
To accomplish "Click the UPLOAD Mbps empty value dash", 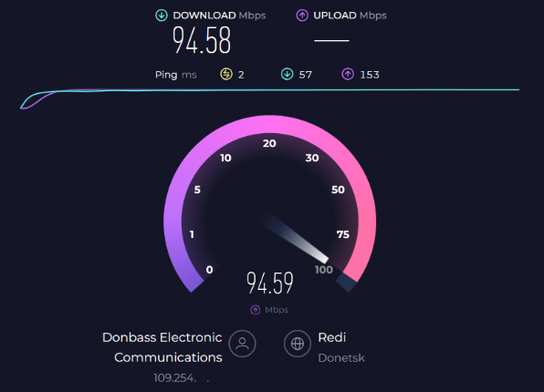I will coord(331,40).
